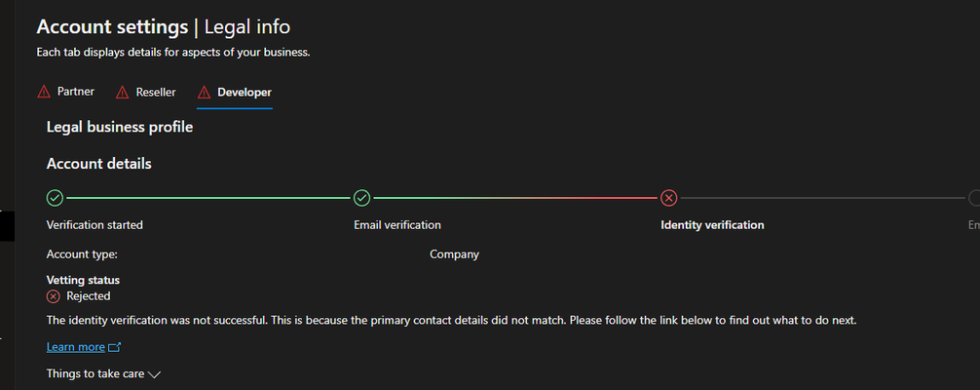This screenshot has width=980, height=390.
Task: Click the green progress line after Verification started
Action: point(208,199)
